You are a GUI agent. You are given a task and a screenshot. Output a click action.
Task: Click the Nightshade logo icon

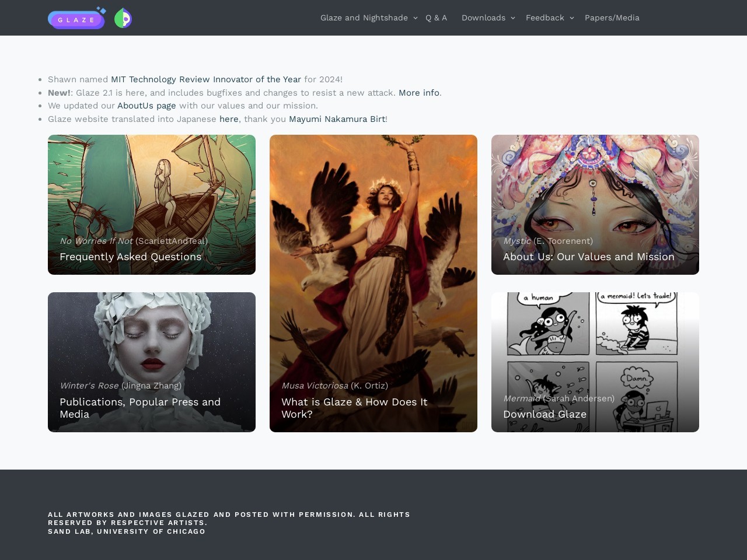123,18
